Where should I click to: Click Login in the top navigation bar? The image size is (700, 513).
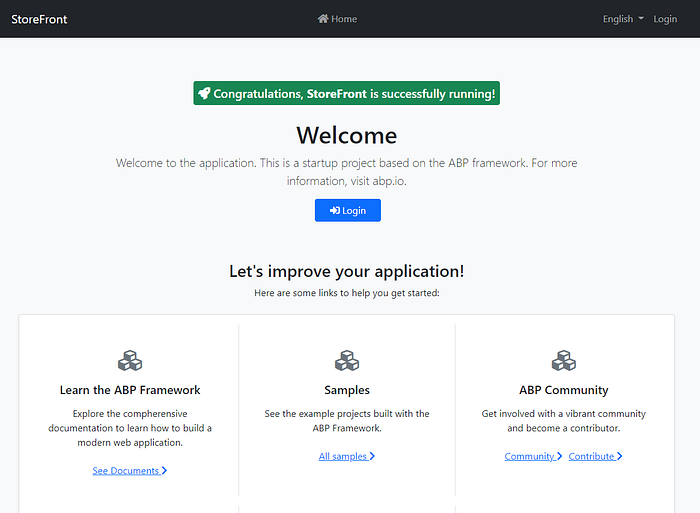665,19
